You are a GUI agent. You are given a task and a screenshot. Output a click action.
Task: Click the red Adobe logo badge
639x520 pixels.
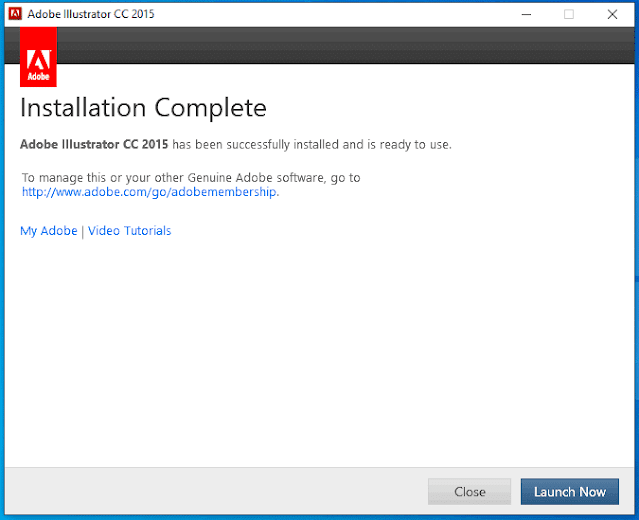pyautogui.click(x=38, y=57)
